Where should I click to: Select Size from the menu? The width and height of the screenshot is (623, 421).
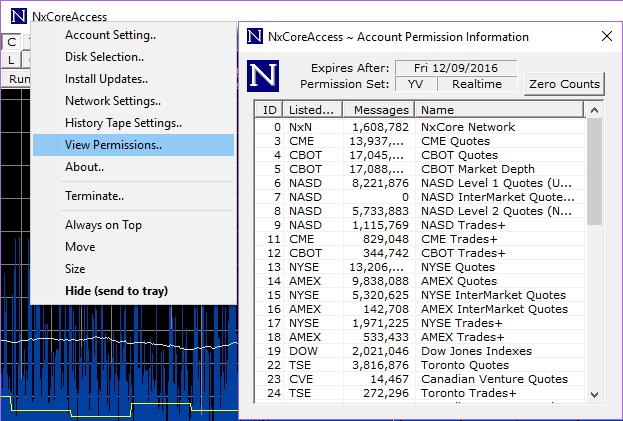click(x=133, y=269)
